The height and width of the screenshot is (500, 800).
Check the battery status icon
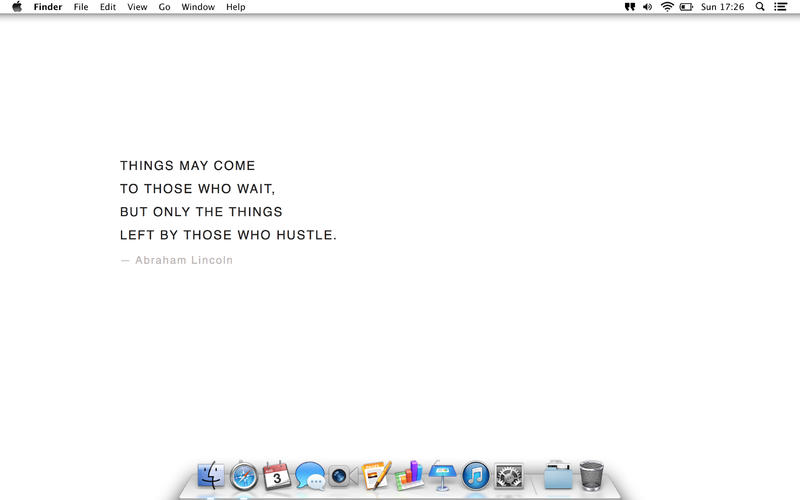(686, 7)
